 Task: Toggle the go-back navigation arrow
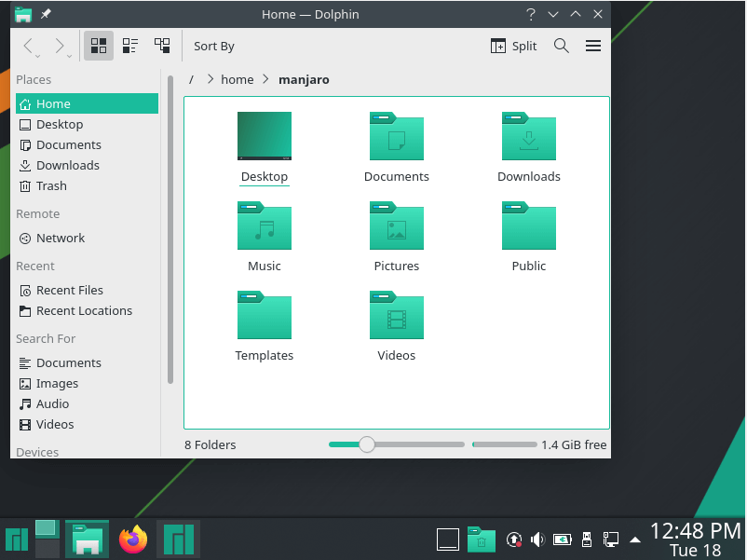(x=28, y=45)
